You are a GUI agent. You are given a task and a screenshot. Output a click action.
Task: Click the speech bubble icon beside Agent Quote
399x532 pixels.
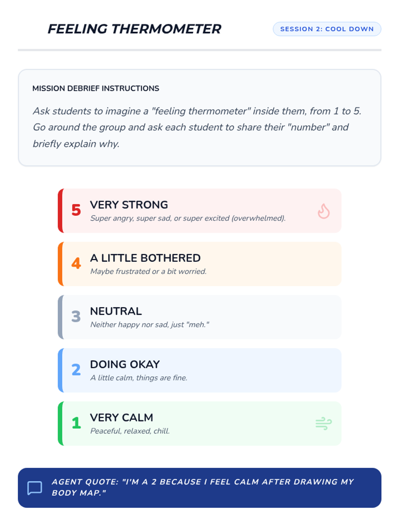35,488
